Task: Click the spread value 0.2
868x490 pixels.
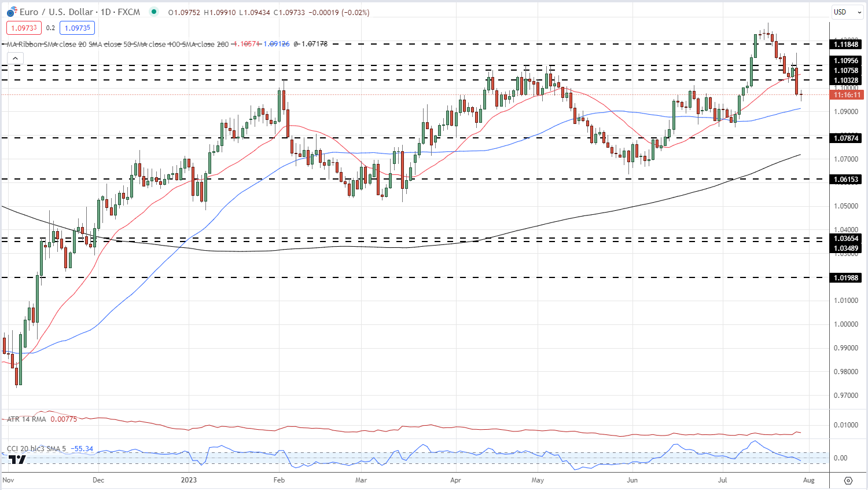Action: pos(50,28)
